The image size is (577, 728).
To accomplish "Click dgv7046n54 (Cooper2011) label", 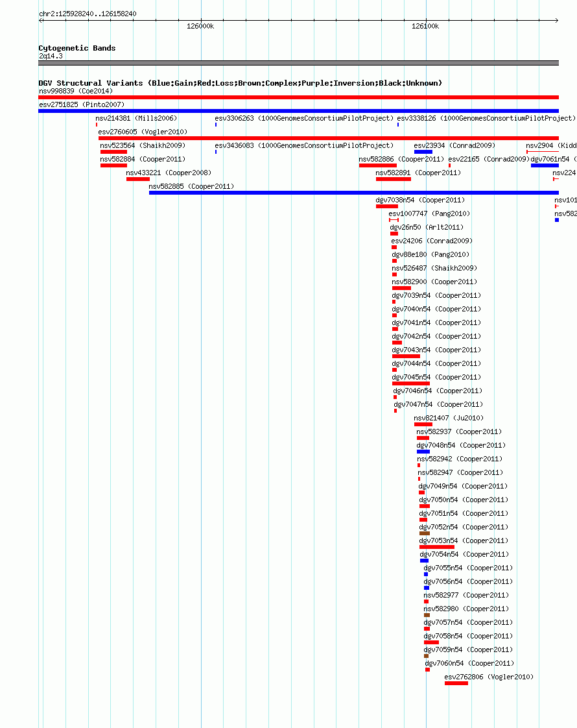I will (x=438, y=391).
